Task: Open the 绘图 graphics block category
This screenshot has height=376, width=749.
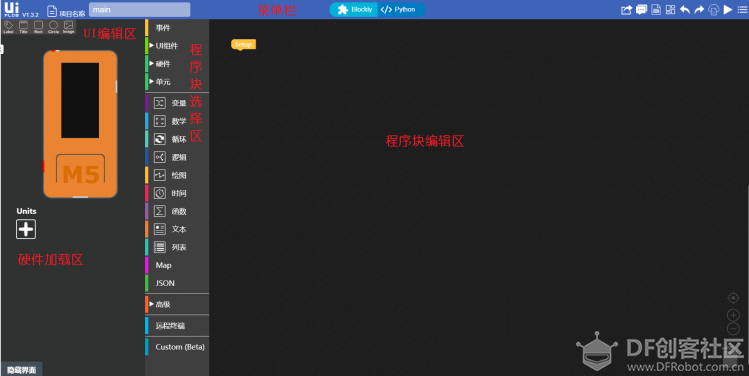Action: (x=177, y=175)
